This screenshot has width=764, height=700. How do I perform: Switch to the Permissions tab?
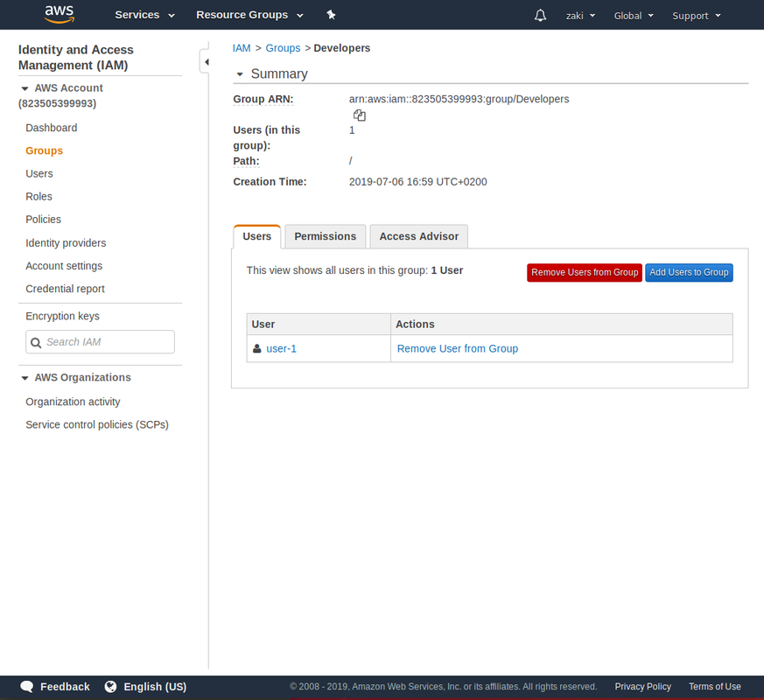(x=325, y=237)
